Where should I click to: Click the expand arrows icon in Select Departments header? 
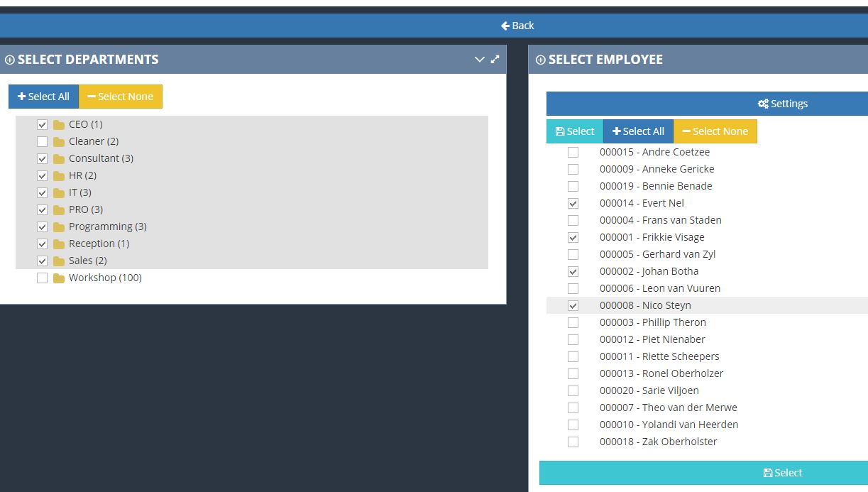pos(495,60)
